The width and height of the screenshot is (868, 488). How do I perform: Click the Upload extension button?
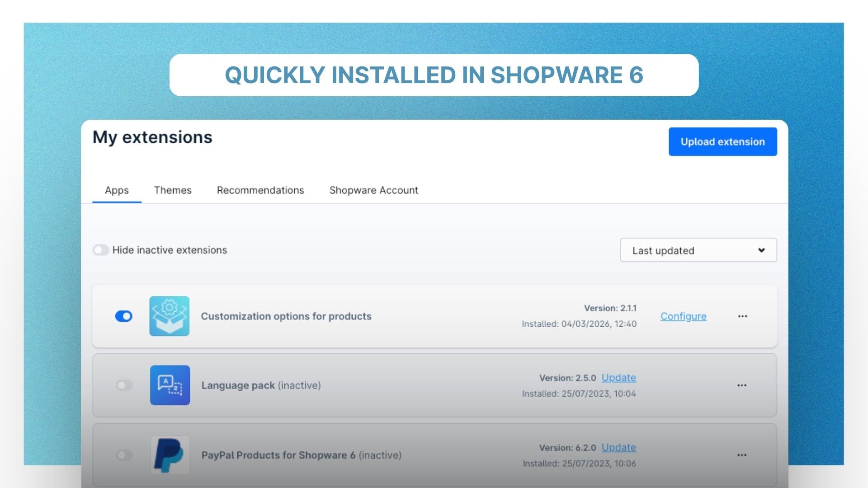pos(722,142)
